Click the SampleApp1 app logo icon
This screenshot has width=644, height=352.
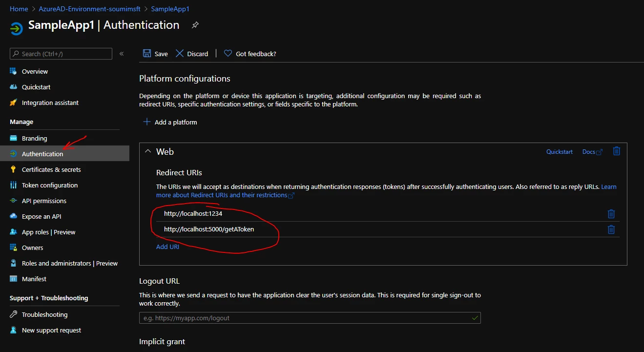tap(16, 28)
